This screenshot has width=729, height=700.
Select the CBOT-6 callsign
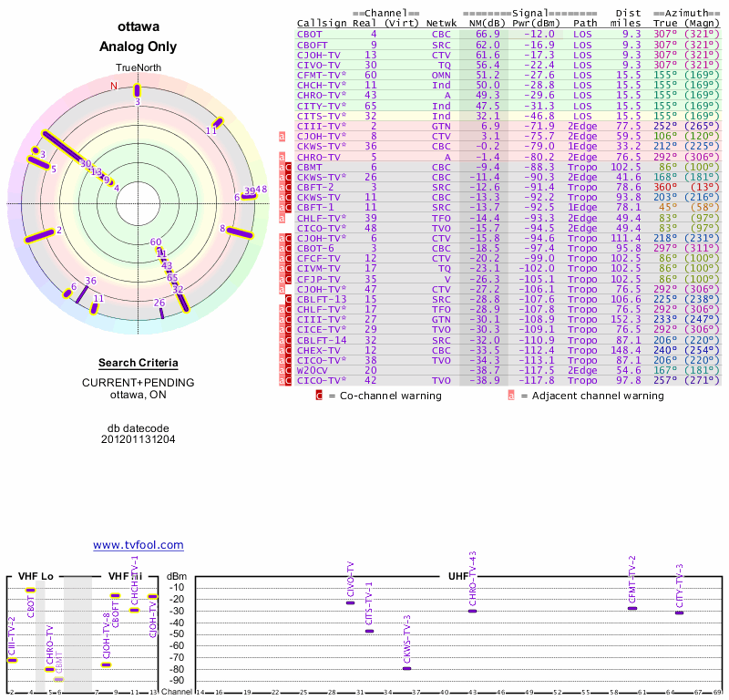pos(315,248)
